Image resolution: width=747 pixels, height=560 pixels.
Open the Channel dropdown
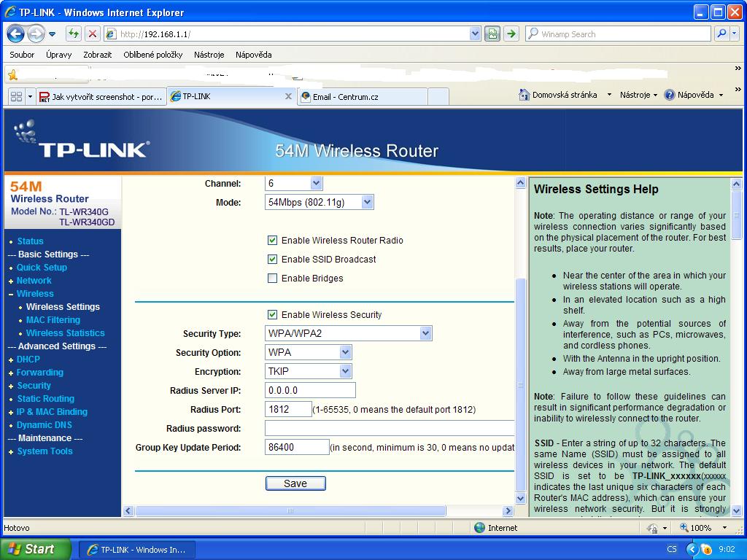294,183
